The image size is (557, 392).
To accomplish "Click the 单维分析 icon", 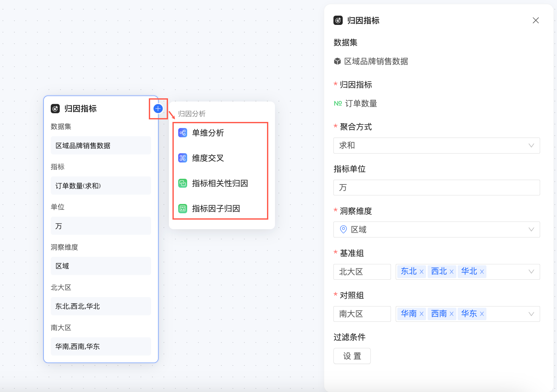I will tap(183, 133).
